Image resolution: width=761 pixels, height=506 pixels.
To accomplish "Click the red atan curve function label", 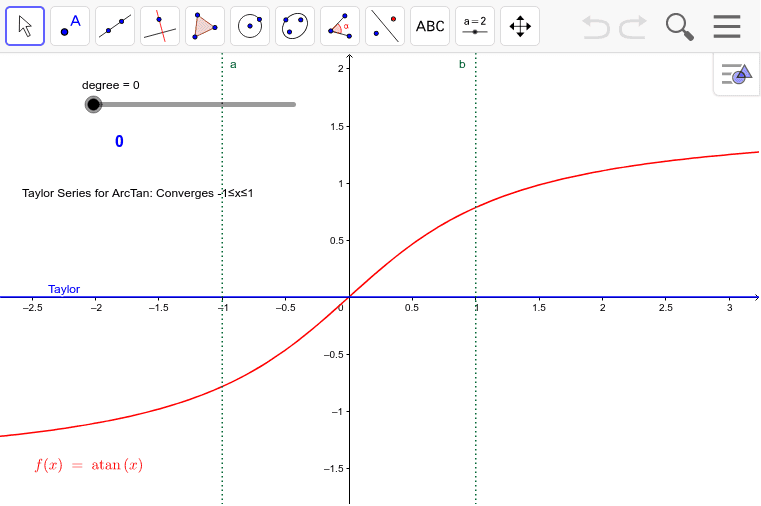I will click(89, 465).
